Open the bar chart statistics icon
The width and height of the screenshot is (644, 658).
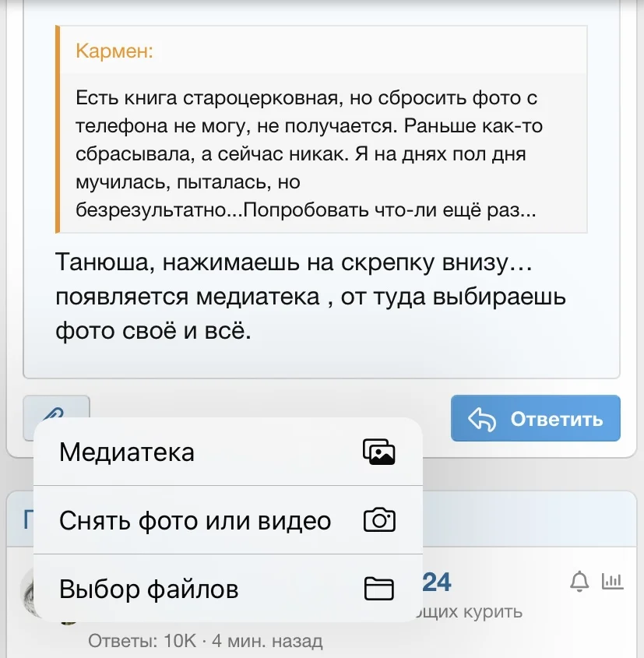click(614, 581)
